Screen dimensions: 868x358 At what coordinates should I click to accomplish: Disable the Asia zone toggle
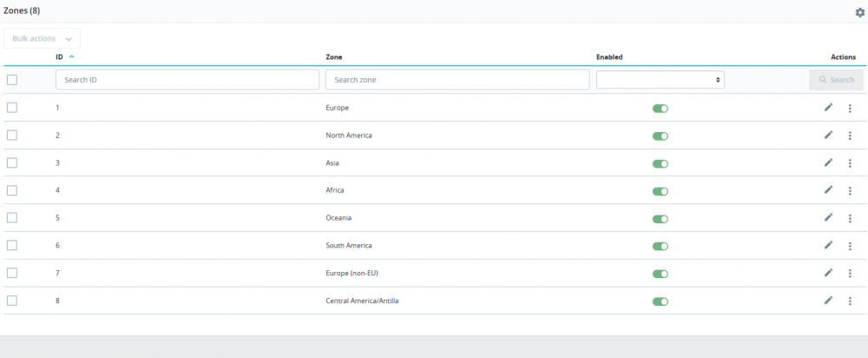(x=661, y=163)
